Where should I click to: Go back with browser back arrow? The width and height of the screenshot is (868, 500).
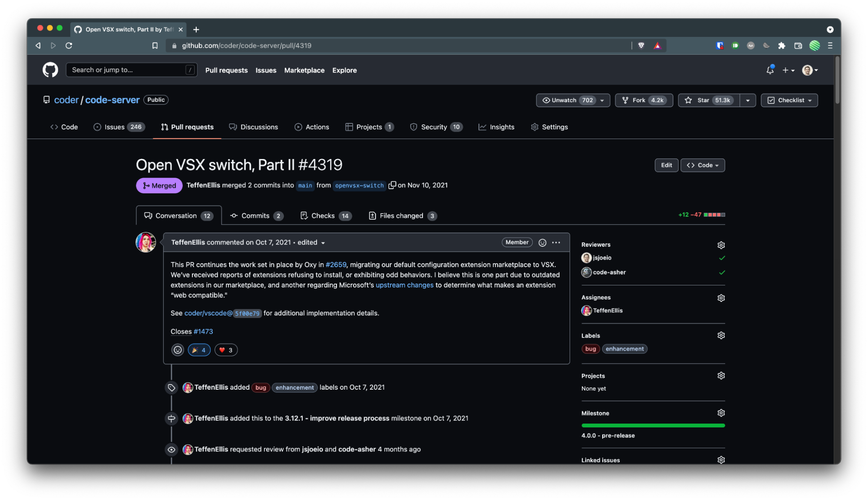(38, 46)
